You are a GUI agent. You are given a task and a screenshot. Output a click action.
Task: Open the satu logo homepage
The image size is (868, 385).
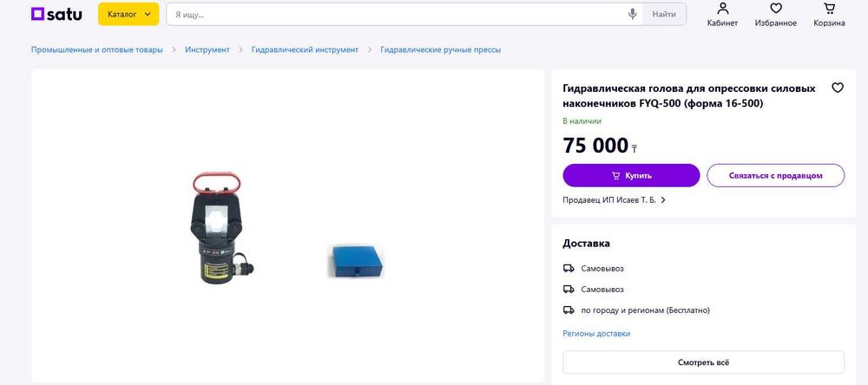(56, 15)
